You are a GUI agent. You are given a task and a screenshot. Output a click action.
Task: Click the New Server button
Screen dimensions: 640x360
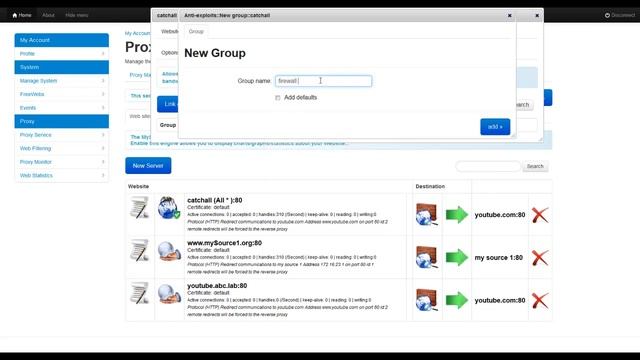[148, 166]
